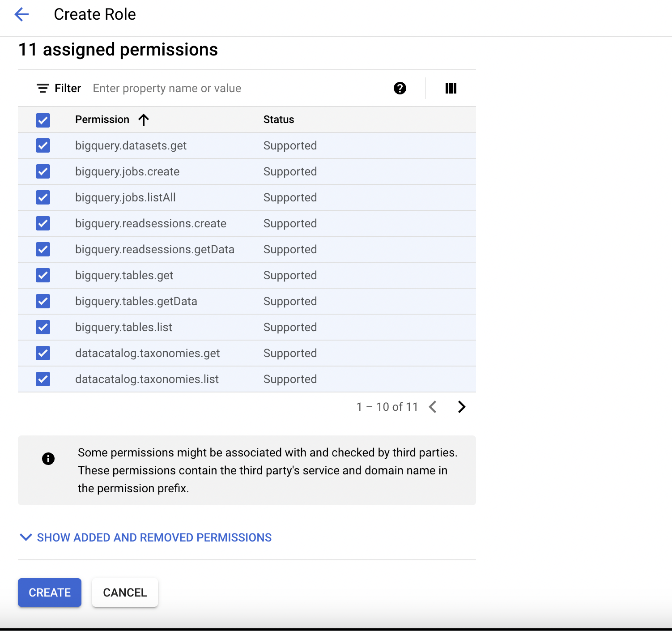Screen dimensions: 672x631
Task: Open the column display options icon
Action: tap(451, 88)
